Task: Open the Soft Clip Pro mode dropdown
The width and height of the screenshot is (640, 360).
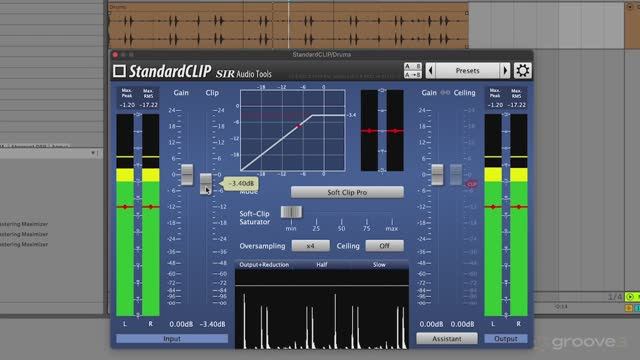Action: click(347, 192)
